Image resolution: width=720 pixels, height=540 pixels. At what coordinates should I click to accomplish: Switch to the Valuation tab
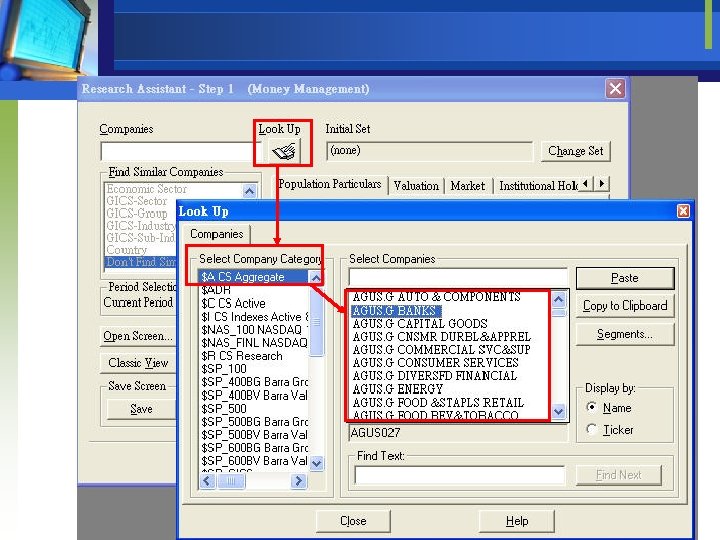[x=416, y=186]
